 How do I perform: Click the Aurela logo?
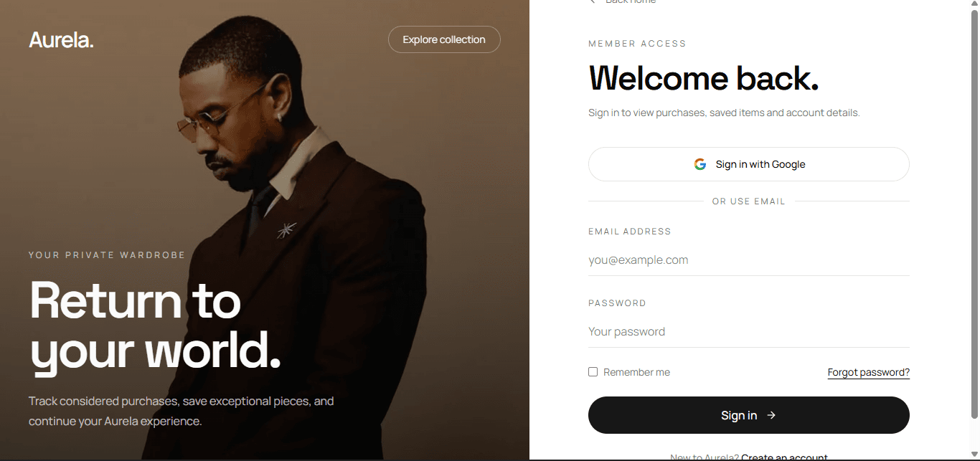(61, 40)
